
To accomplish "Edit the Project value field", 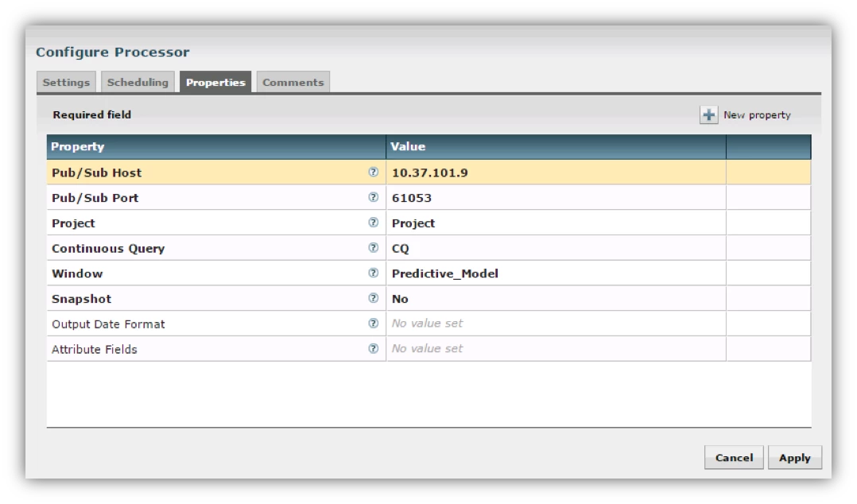I will 556,223.
